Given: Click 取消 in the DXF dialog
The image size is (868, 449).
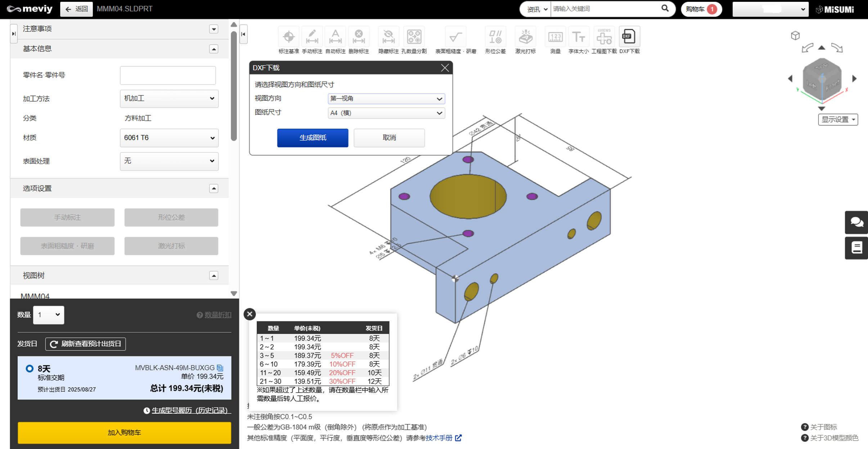Looking at the screenshot, I should pyautogui.click(x=389, y=138).
